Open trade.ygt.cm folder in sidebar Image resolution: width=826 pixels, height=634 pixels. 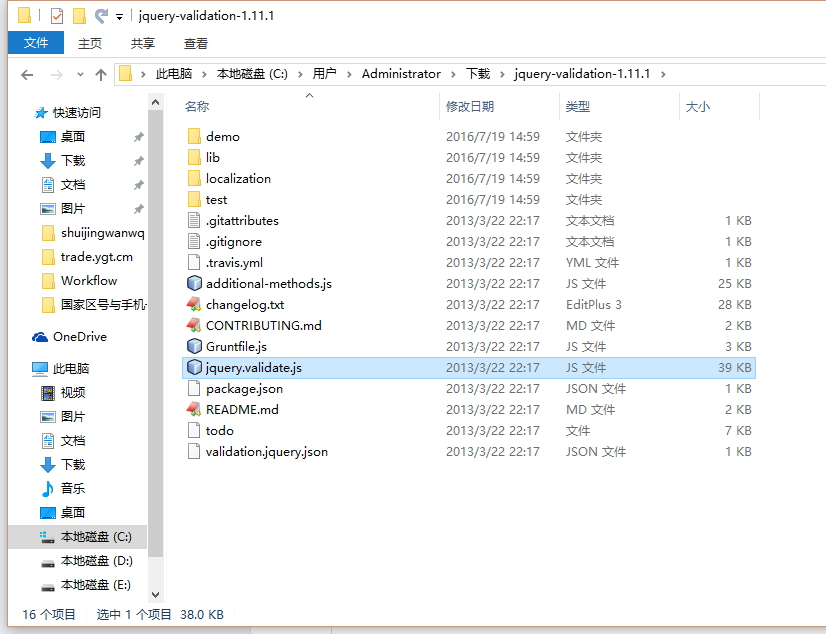coord(96,257)
